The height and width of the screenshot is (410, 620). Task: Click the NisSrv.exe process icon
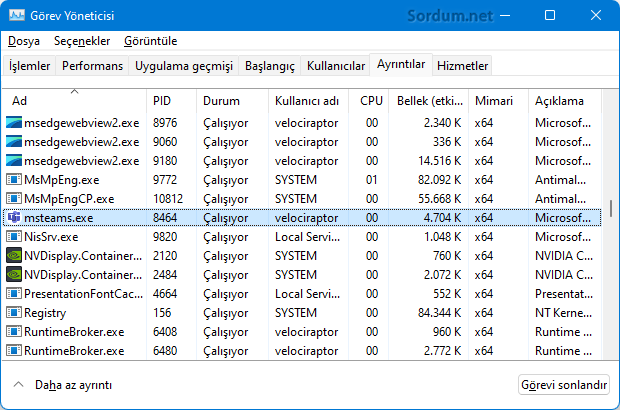pos(14,236)
